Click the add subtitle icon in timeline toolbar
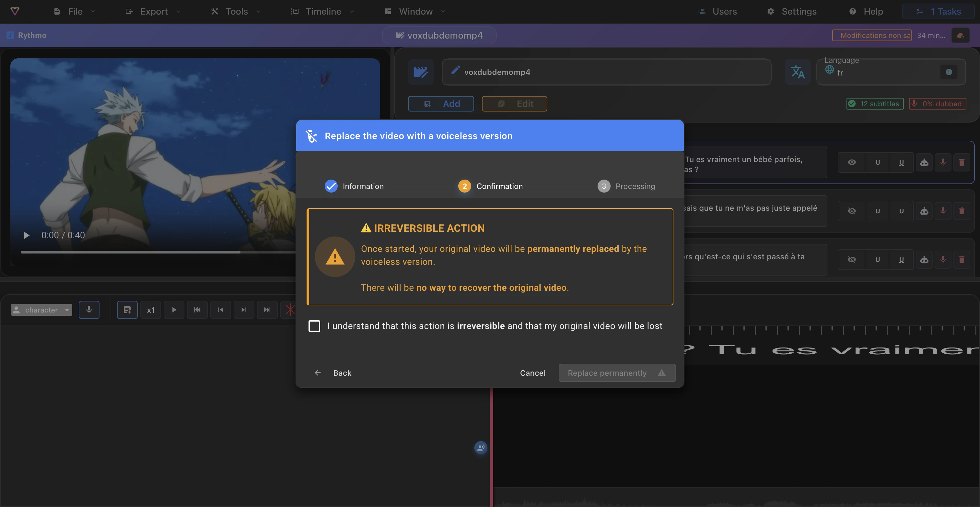Image resolution: width=980 pixels, height=507 pixels. click(x=127, y=310)
